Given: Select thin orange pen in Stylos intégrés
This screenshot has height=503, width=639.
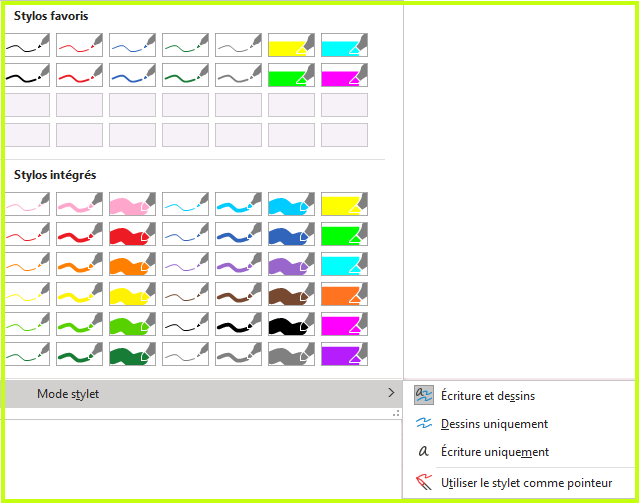Looking at the screenshot, I should coord(27,264).
